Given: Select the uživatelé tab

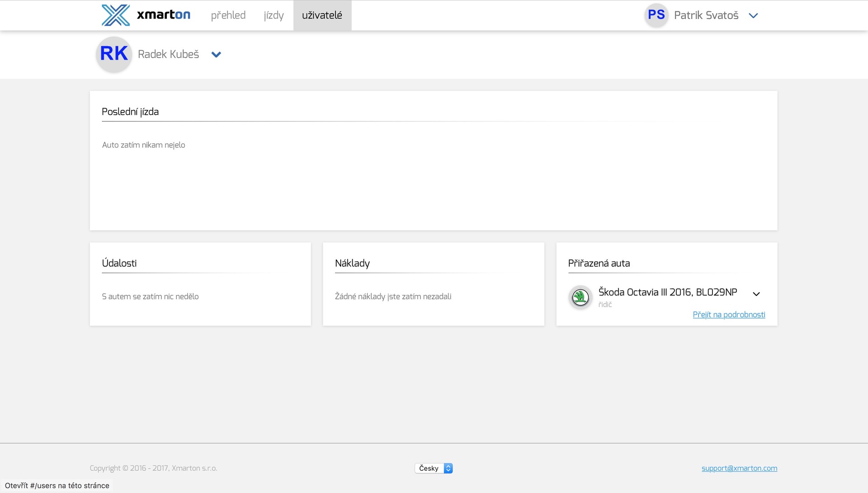Looking at the screenshot, I should [322, 15].
